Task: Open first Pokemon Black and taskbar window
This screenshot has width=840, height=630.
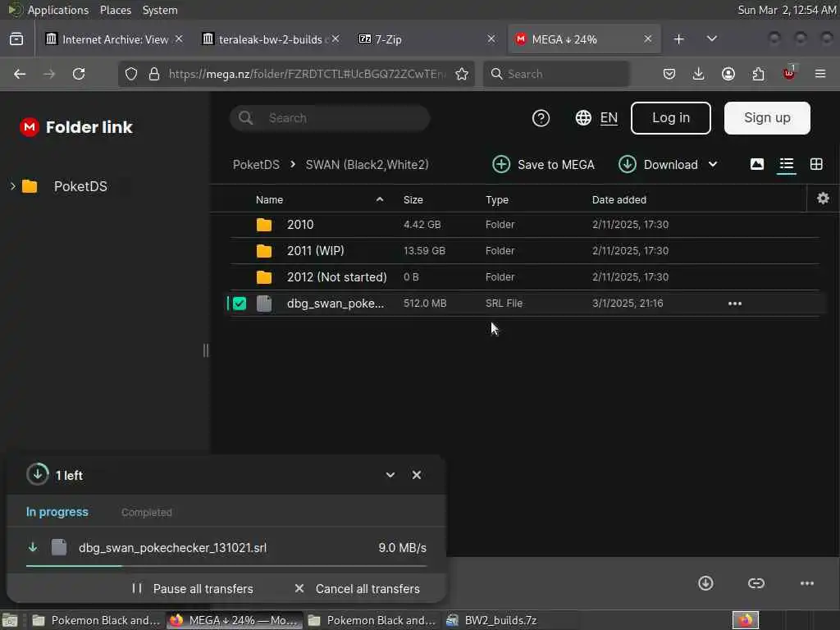Action: 96,620
